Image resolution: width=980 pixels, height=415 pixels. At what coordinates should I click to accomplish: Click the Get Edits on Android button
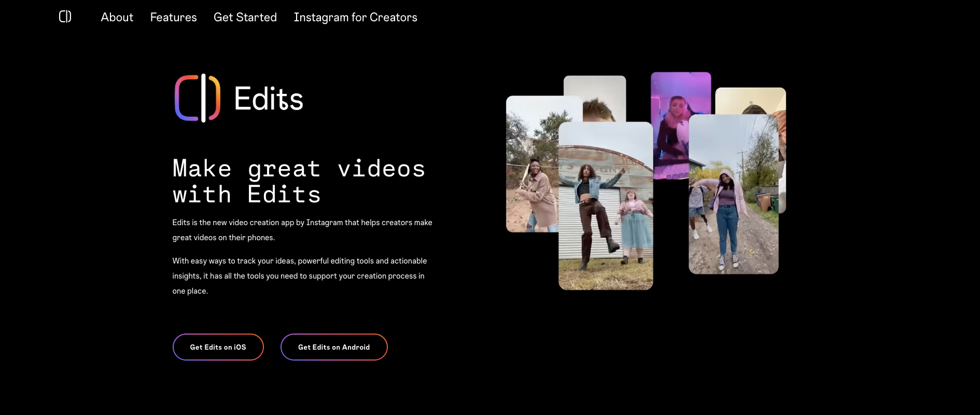(334, 347)
